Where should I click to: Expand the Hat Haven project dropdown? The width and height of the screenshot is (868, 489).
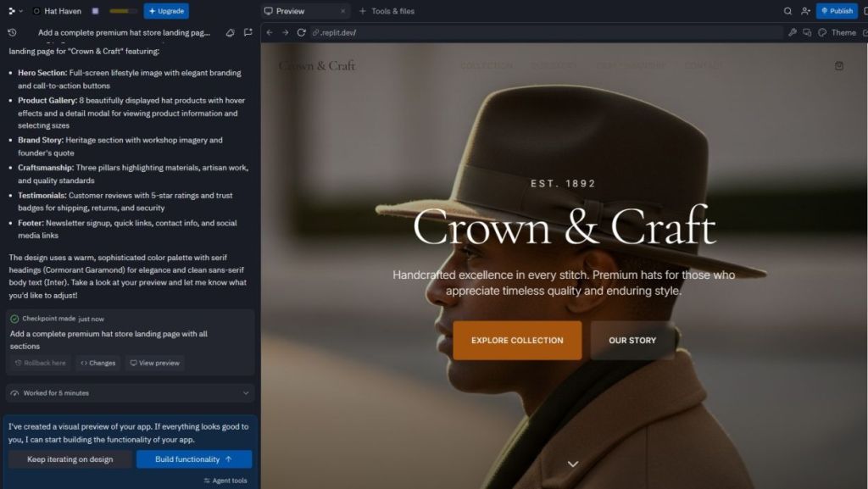point(19,11)
